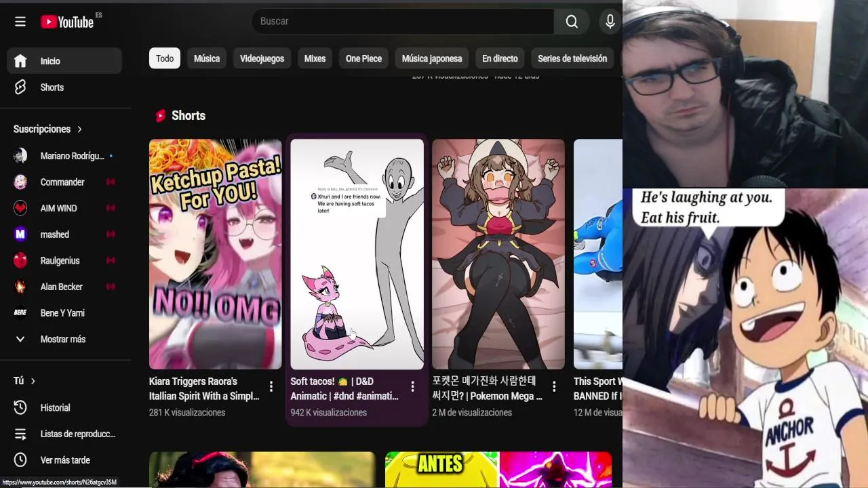Click the Ver más tarde label
This screenshot has height=488, width=868.
pos(65,460)
